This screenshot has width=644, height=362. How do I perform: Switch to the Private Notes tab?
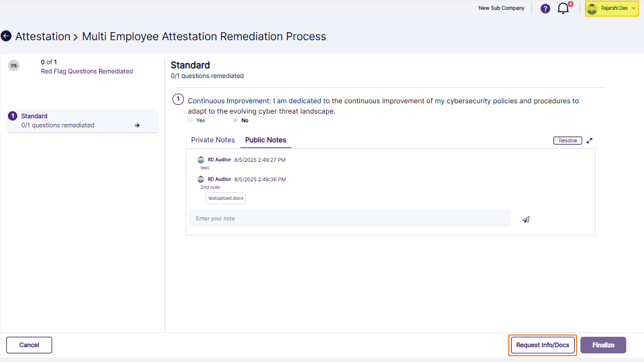(x=213, y=139)
